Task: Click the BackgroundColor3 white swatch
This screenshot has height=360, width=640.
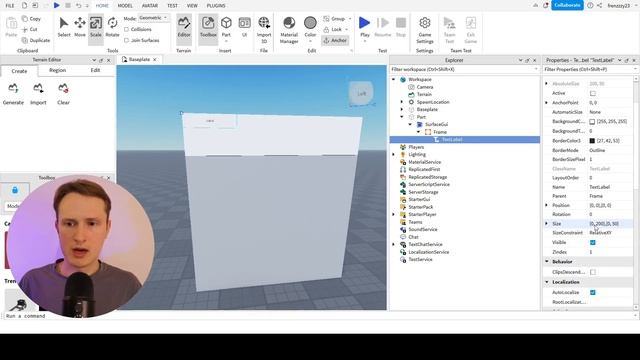Action: [x=592, y=122]
